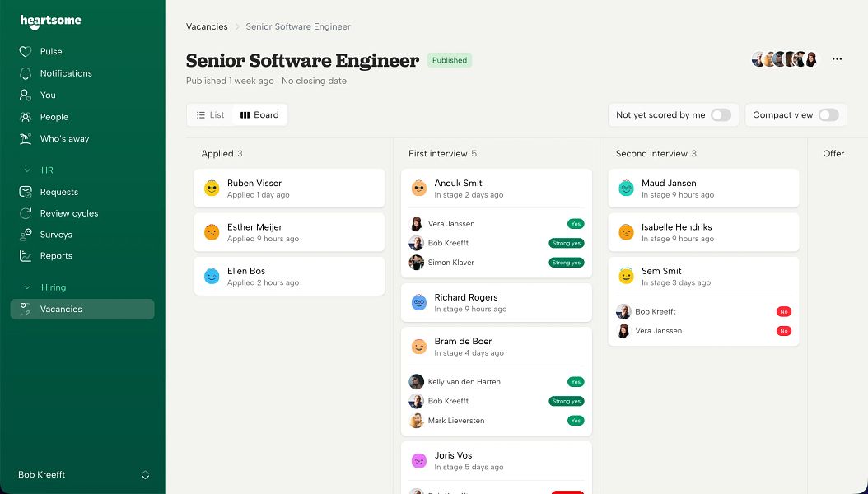Click the Surveys icon

coord(25,235)
